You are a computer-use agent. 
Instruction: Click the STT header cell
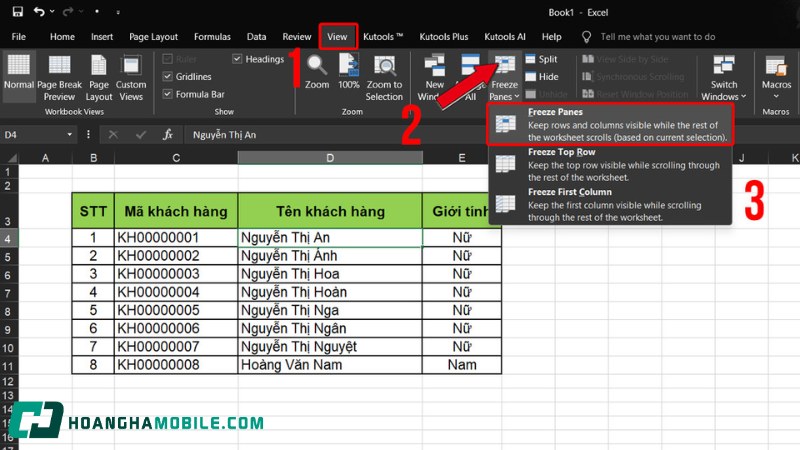pyautogui.click(x=93, y=211)
